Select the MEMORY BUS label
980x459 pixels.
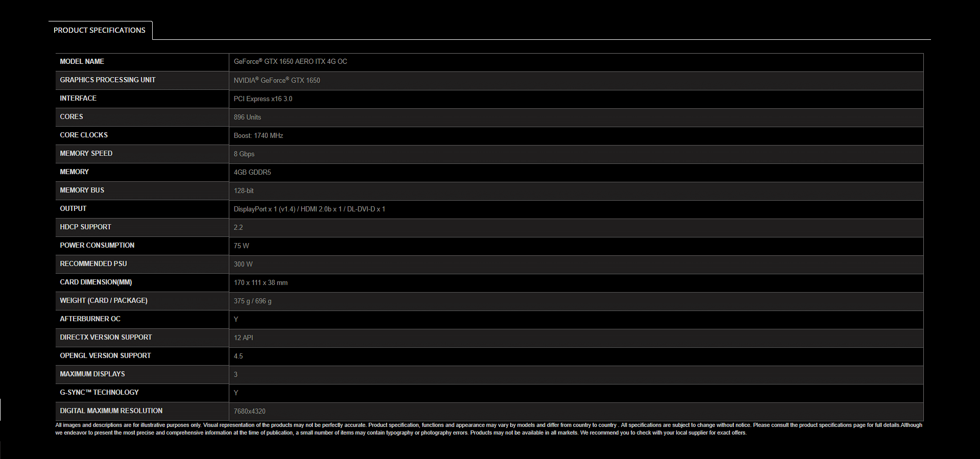click(82, 190)
